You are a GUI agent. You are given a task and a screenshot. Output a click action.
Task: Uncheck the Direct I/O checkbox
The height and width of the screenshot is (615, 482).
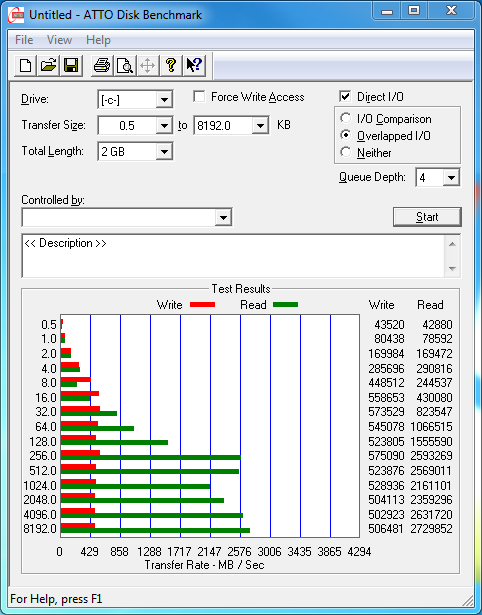pos(345,96)
